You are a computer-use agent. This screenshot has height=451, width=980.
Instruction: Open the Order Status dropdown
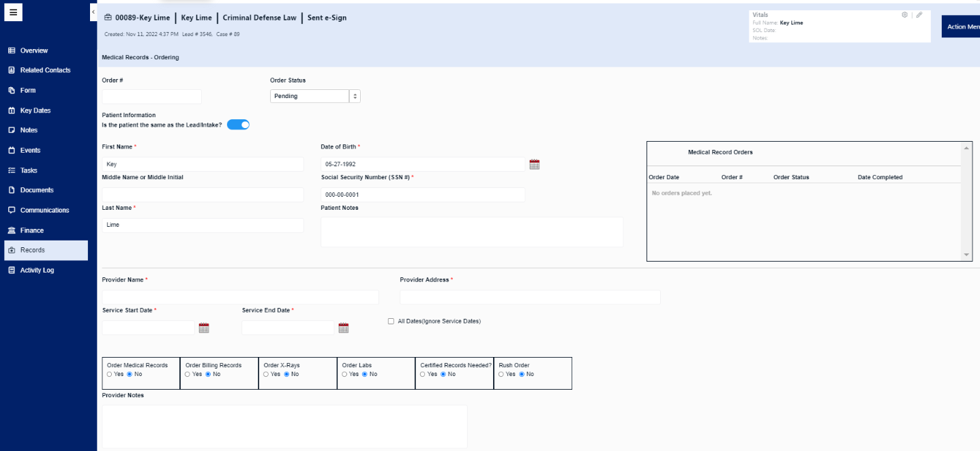click(315, 96)
